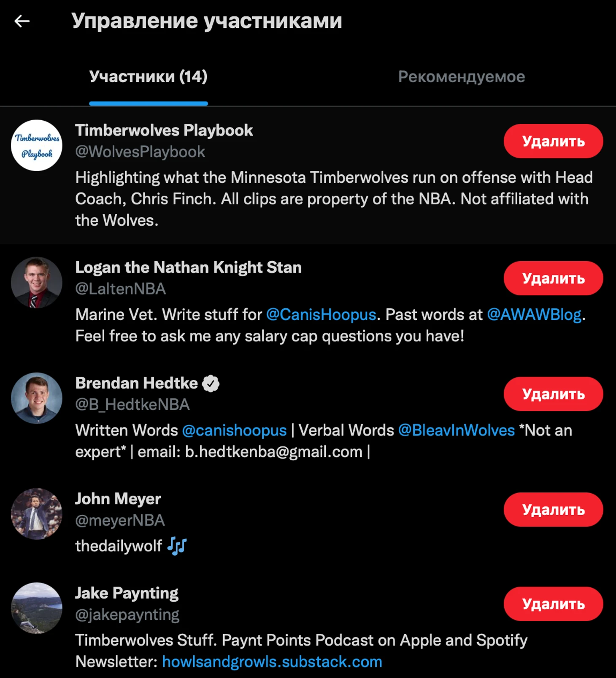Visit howlsandgrowls.substack.com link

(272, 662)
